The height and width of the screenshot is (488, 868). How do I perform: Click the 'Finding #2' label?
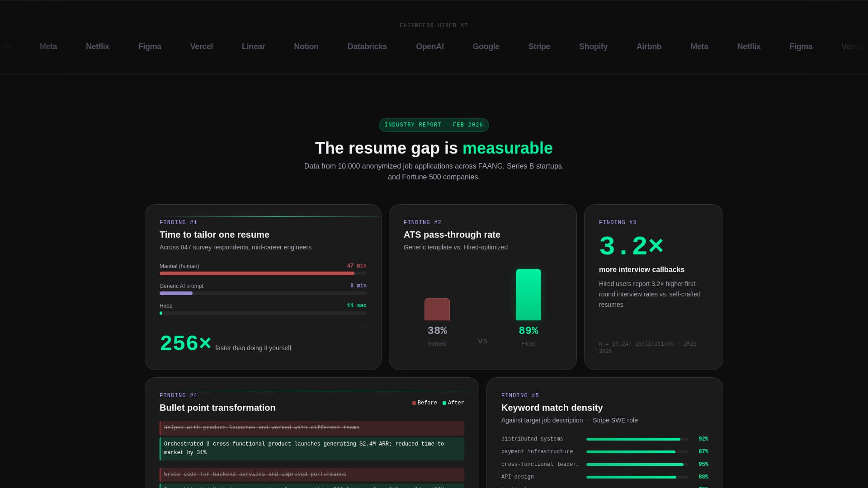pyautogui.click(x=422, y=222)
